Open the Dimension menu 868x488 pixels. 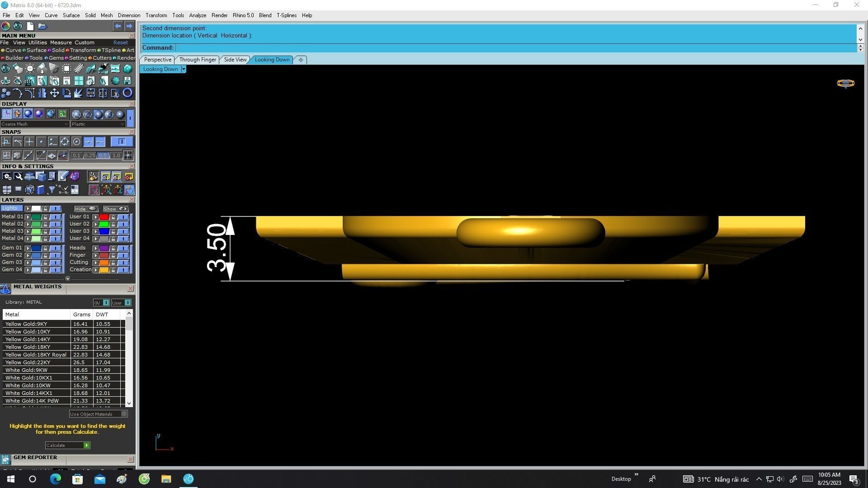[x=129, y=15]
